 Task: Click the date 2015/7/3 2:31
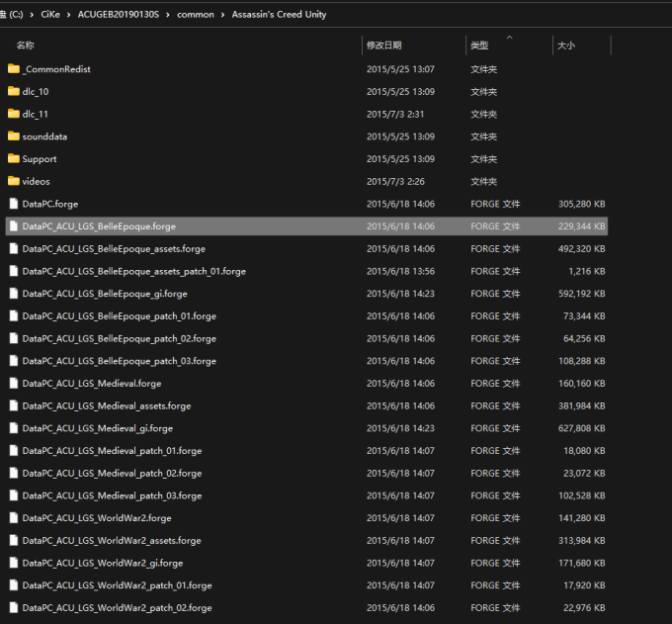(x=395, y=114)
